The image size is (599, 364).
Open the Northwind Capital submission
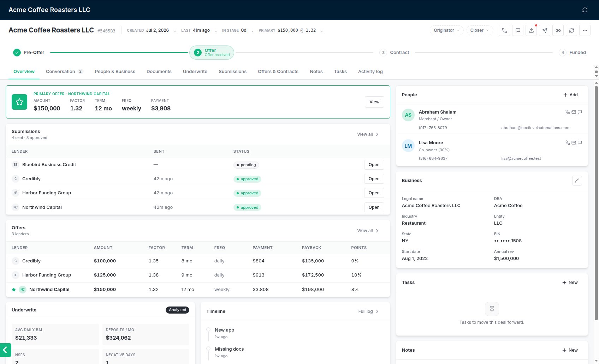tap(374, 207)
